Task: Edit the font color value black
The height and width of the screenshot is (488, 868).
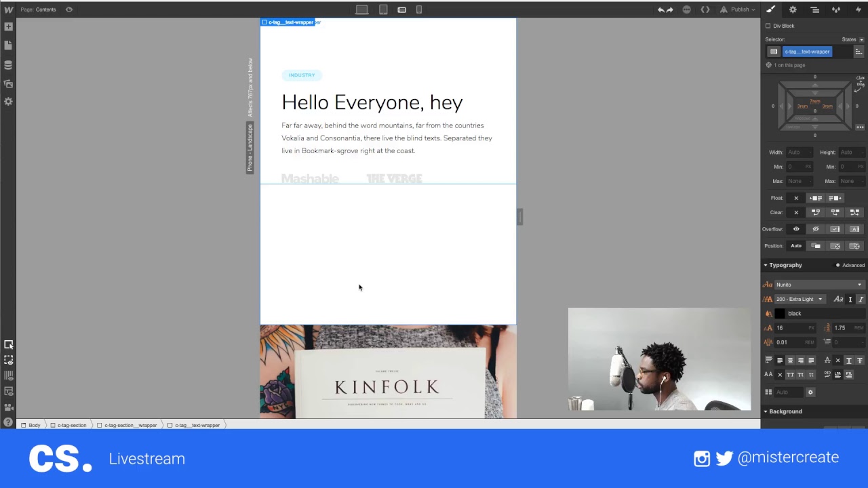Action: [824, 313]
